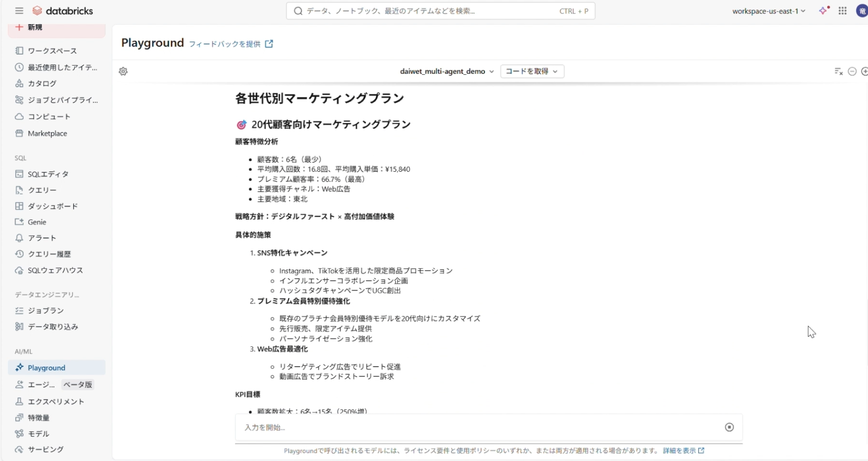Click the Databricks logo
The height and width of the screenshot is (461, 868).
63,11
